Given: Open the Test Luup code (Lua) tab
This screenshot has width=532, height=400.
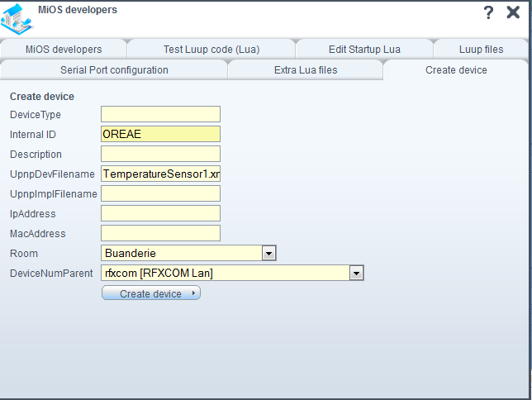Looking at the screenshot, I should (x=211, y=50).
